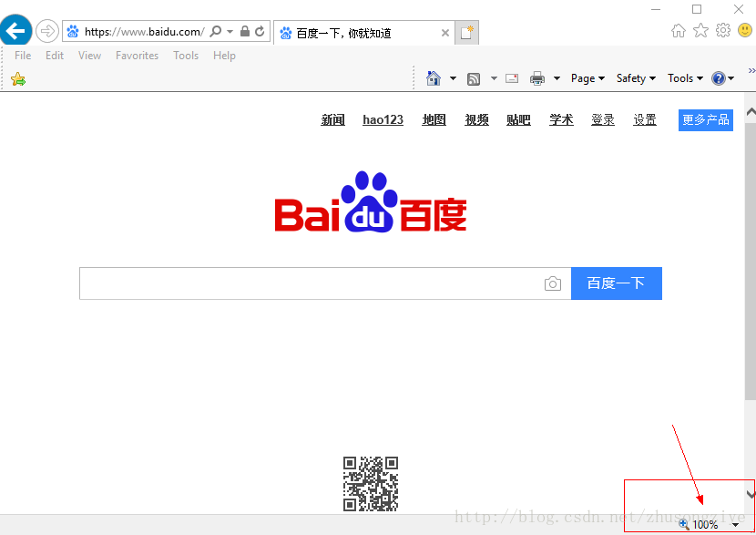Expand the Print dropdown arrow

(557, 78)
